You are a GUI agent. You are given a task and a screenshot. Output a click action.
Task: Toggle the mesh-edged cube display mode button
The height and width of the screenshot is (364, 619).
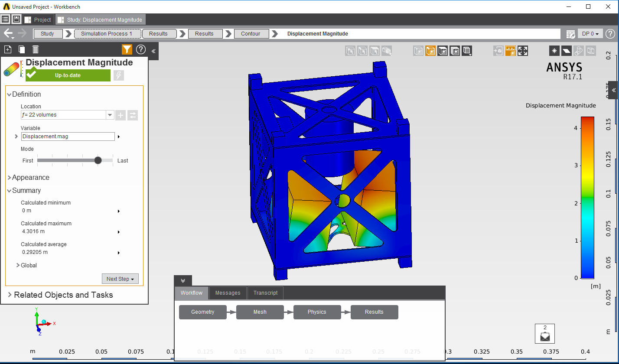455,51
